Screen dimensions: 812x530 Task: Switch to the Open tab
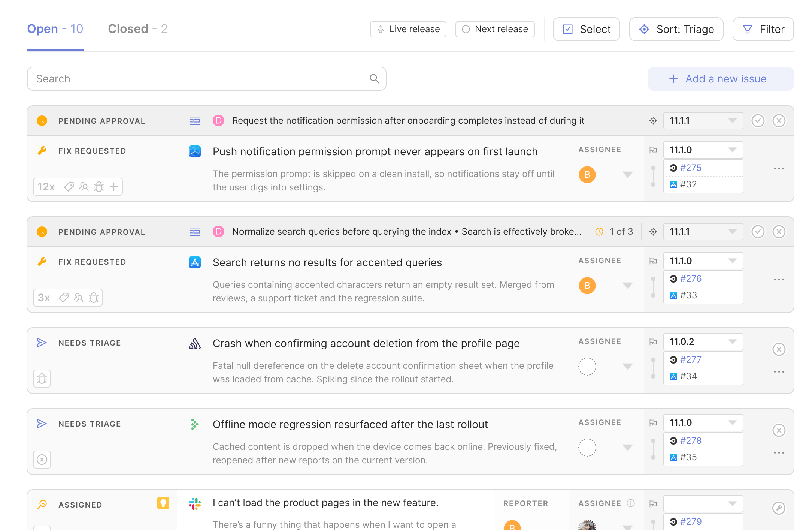click(55, 29)
